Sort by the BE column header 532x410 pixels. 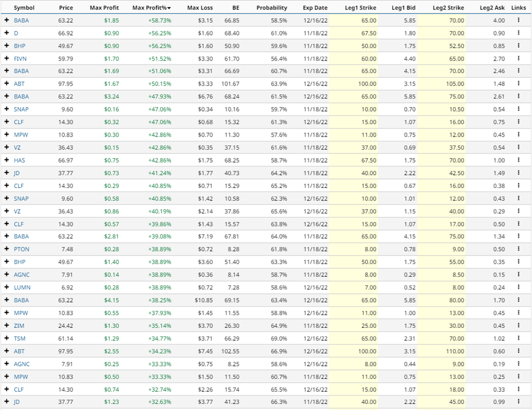[x=236, y=7]
